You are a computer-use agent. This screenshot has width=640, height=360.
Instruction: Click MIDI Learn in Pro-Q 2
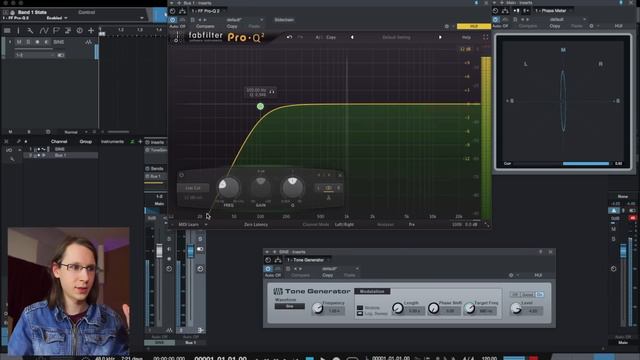pyautogui.click(x=189, y=224)
